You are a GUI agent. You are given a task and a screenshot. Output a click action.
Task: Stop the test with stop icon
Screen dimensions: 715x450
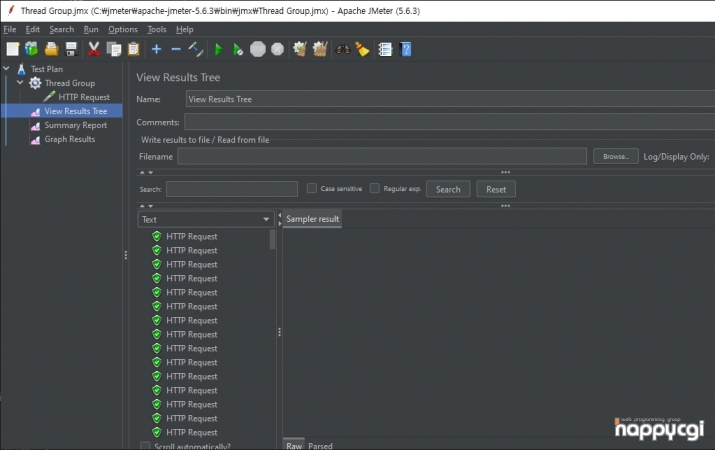pos(258,49)
